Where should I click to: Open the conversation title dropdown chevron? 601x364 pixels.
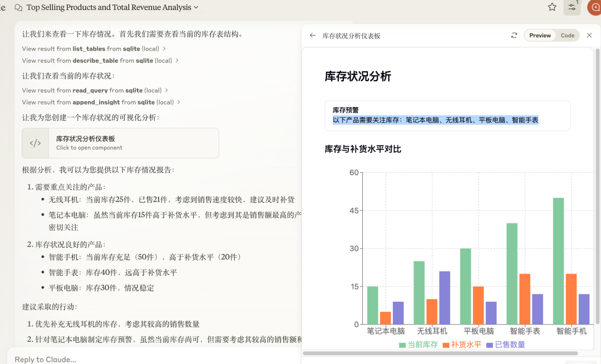[195, 7]
